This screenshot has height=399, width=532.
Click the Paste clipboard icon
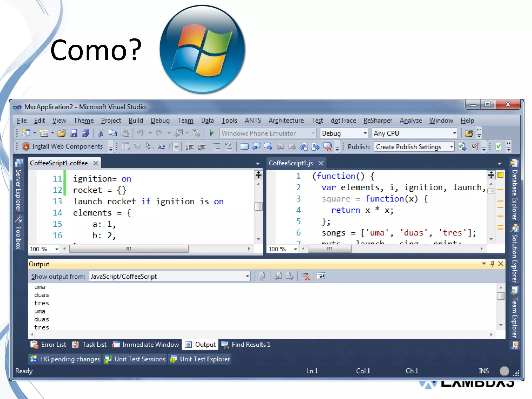(125, 133)
